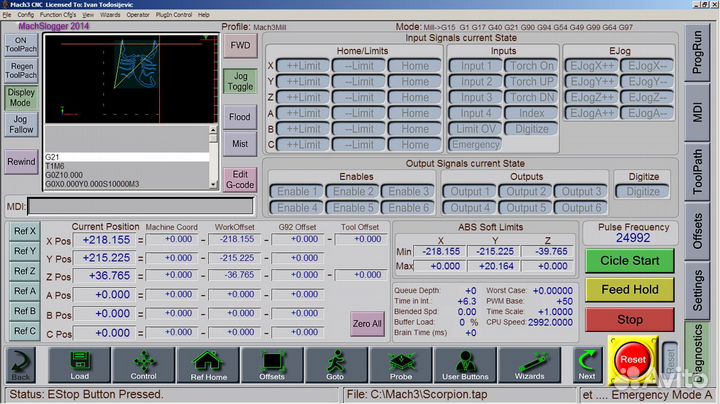The height and width of the screenshot is (404, 720).
Task: Launch the Wizards wand icon
Action: [529, 366]
